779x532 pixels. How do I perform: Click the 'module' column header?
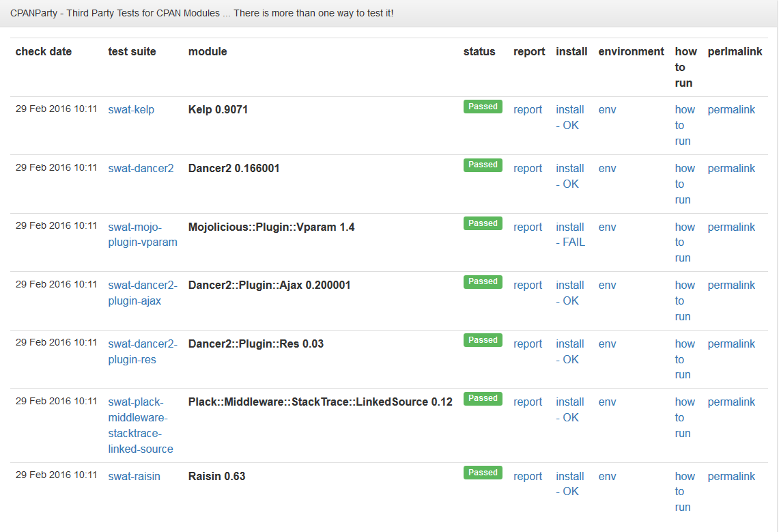tap(208, 52)
